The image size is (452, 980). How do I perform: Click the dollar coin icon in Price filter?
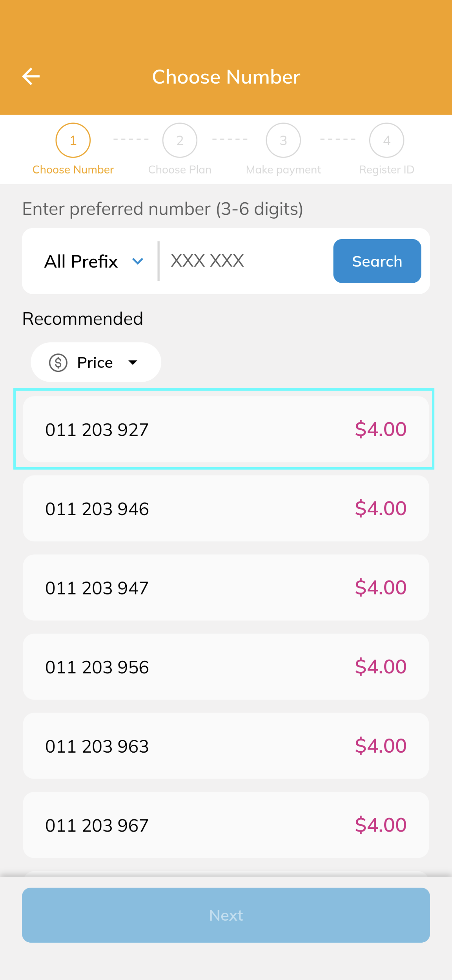coord(58,362)
